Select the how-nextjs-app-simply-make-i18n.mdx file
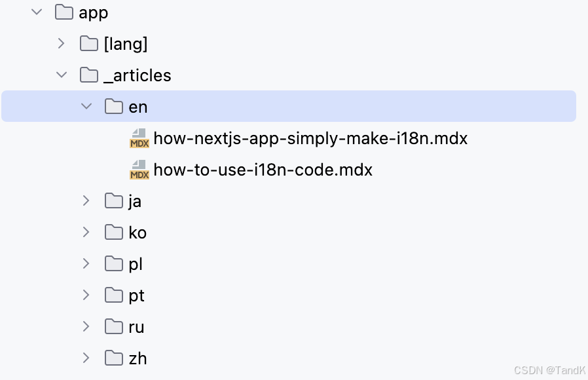Image resolution: width=588 pixels, height=380 pixels. [x=310, y=138]
